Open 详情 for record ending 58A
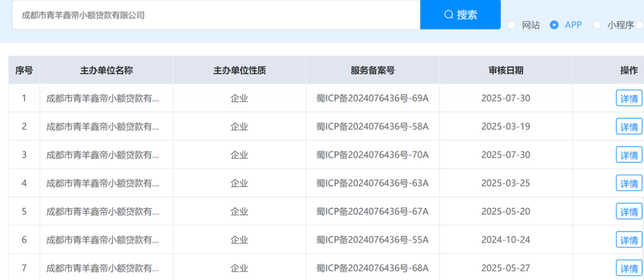 pyautogui.click(x=629, y=126)
